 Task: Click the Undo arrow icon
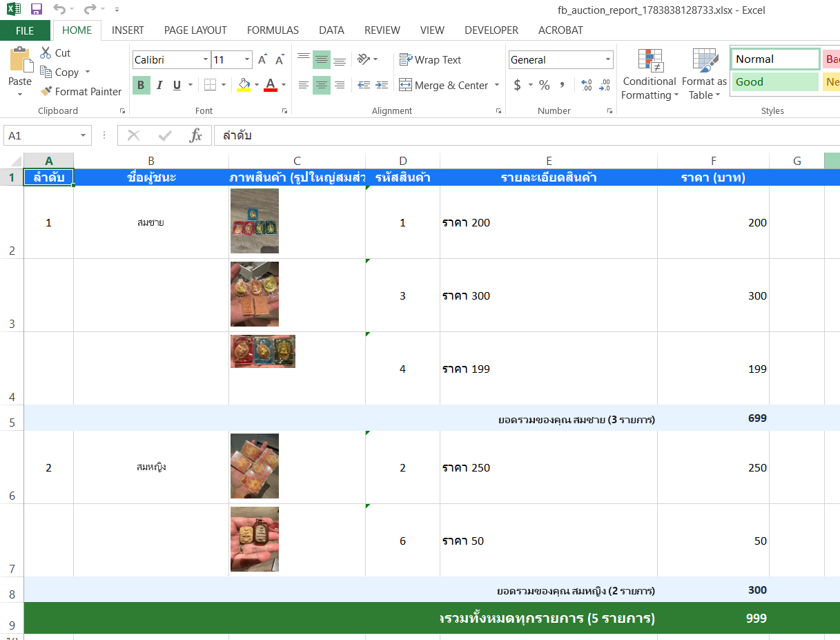tap(59, 10)
